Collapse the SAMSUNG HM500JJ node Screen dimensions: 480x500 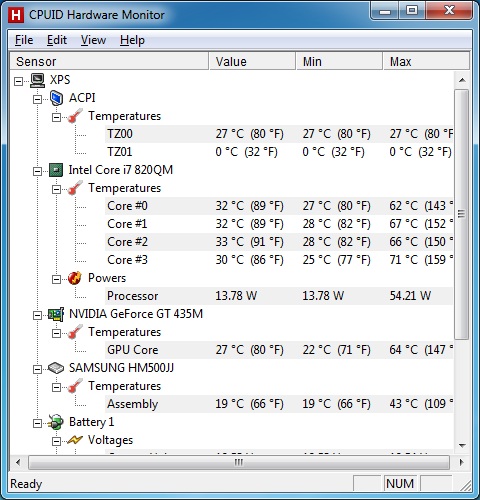coord(38,369)
